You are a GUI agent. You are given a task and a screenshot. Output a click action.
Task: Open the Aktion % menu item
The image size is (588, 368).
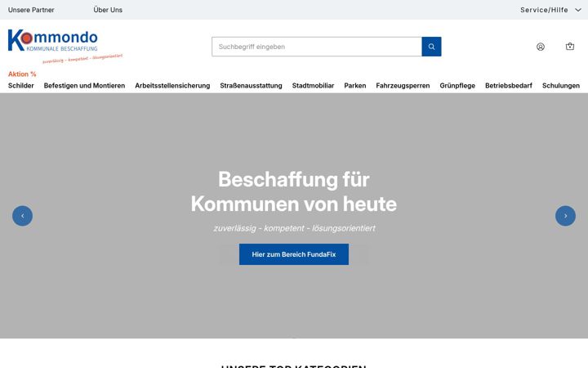(x=22, y=74)
